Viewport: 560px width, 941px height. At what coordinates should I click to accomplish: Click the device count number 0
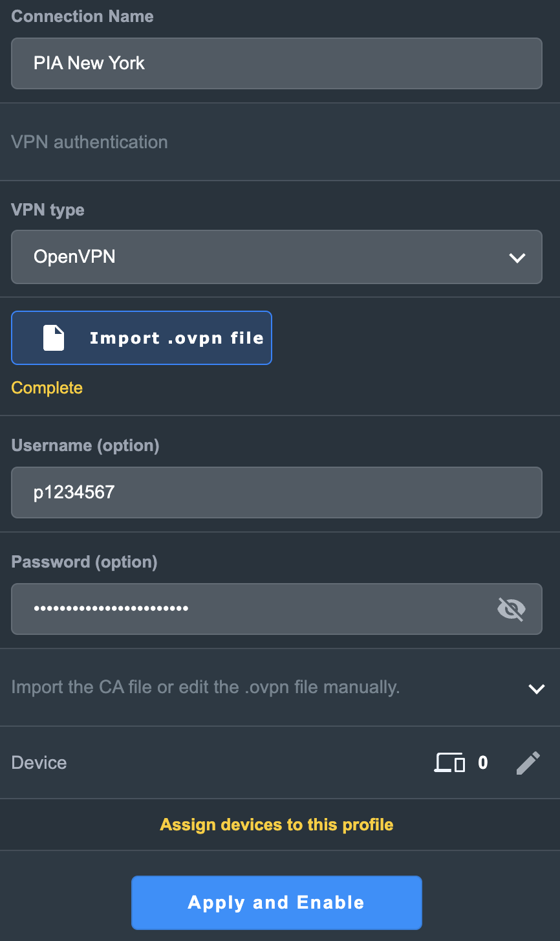click(x=483, y=763)
